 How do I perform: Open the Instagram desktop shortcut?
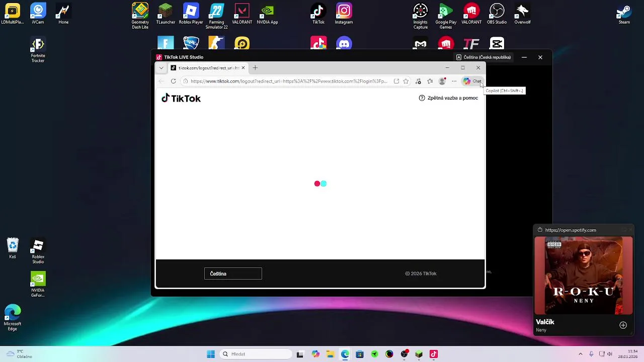pyautogui.click(x=344, y=14)
